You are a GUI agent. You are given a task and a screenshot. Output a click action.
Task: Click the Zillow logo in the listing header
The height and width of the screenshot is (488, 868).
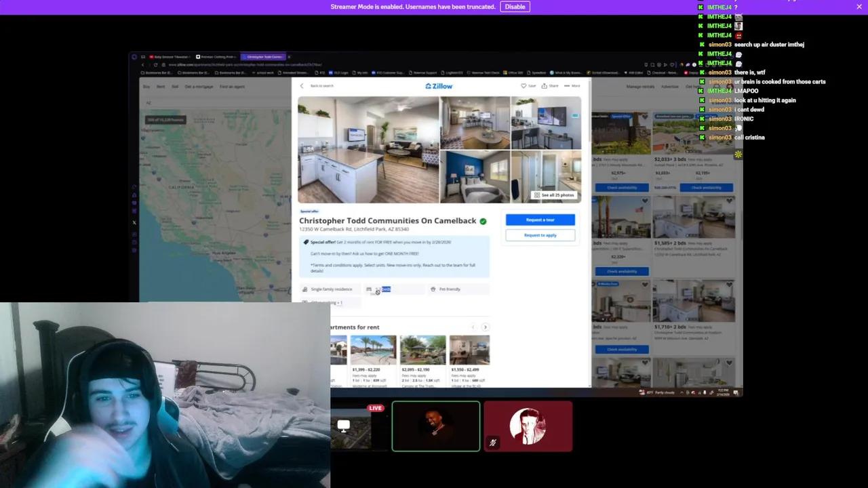[439, 86]
